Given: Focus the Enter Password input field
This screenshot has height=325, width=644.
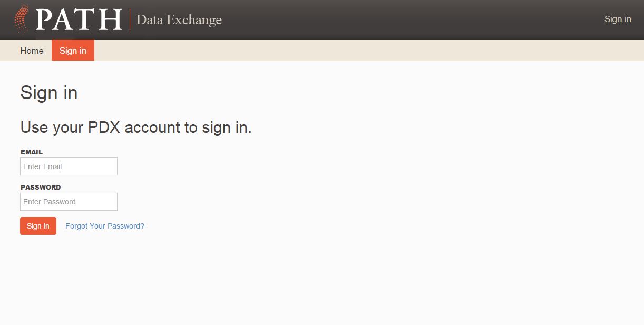Looking at the screenshot, I should (x=69, y=202).
